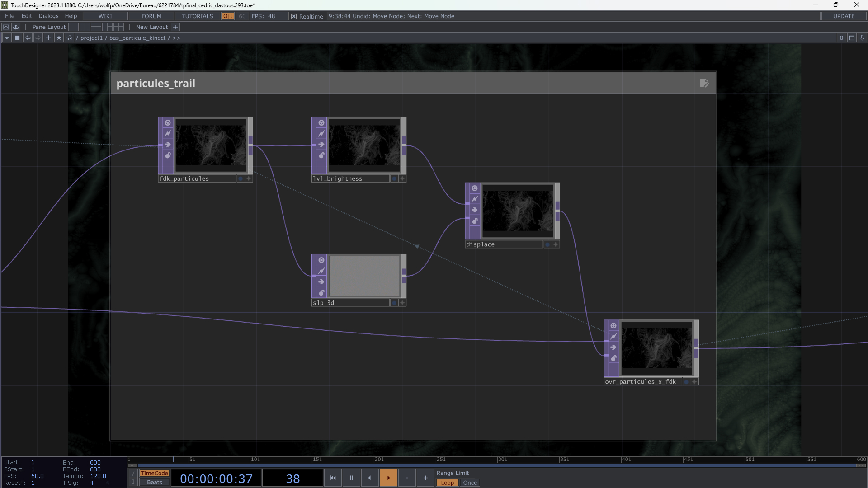Image resolution: width=868 pixels, height=488 pixels.
Task: Click bypass flag on lvl_brightness node
Action: pos(321,134)
